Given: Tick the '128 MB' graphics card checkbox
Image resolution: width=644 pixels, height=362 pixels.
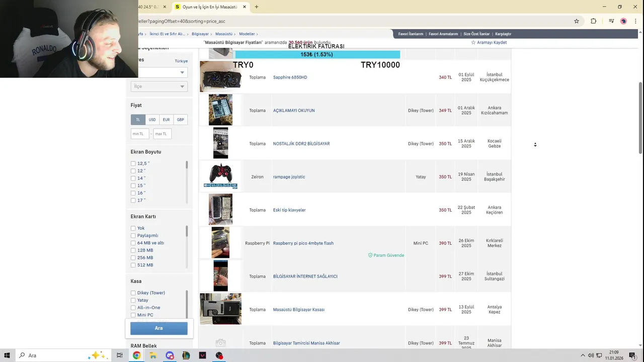Looking at the screenshot, I should click(133, 250).
